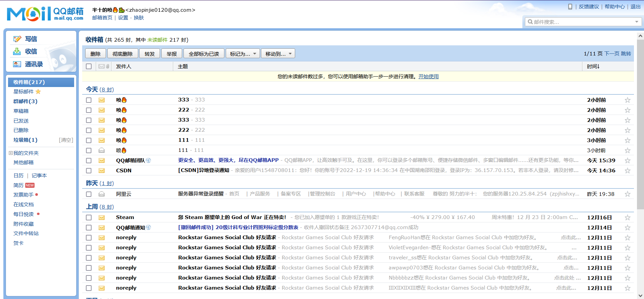
Task: Click the 转发 button
Action: pos(150,53)
